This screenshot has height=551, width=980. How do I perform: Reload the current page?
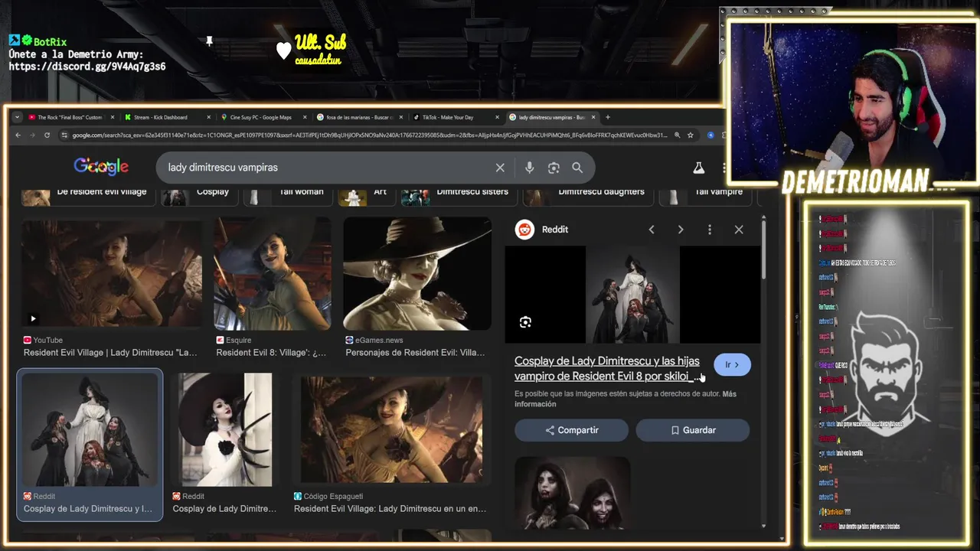pos(47,135)
